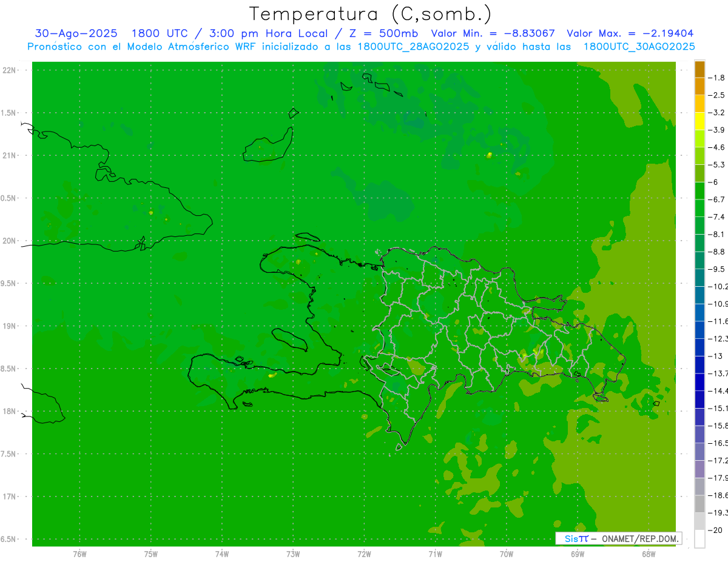Image resolution: width=728 pixels, height=562 pixels.
Task: Click the '-2.5' legend value
Action: 716,95
